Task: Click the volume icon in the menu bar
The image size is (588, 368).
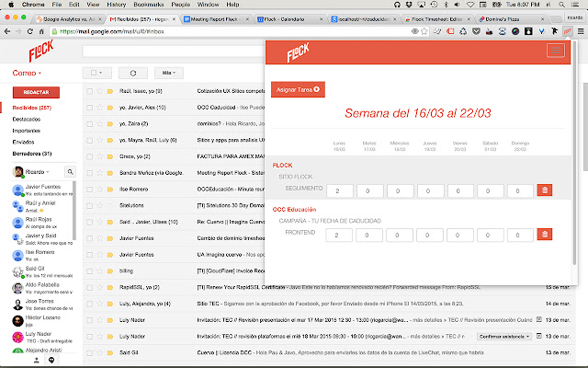Action: click(458, 5)
